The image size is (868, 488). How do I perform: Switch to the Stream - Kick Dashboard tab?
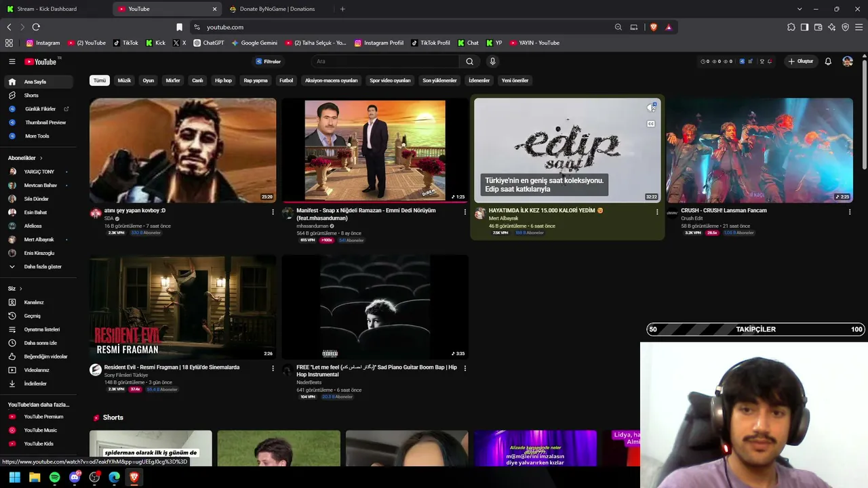56,9
